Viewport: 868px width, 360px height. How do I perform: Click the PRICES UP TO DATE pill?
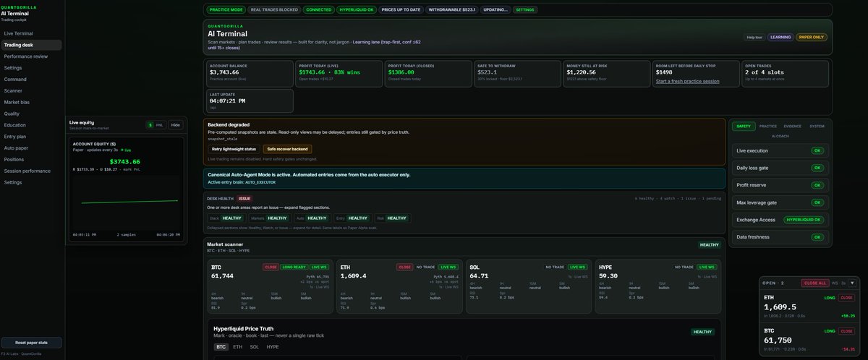[401, 10]
